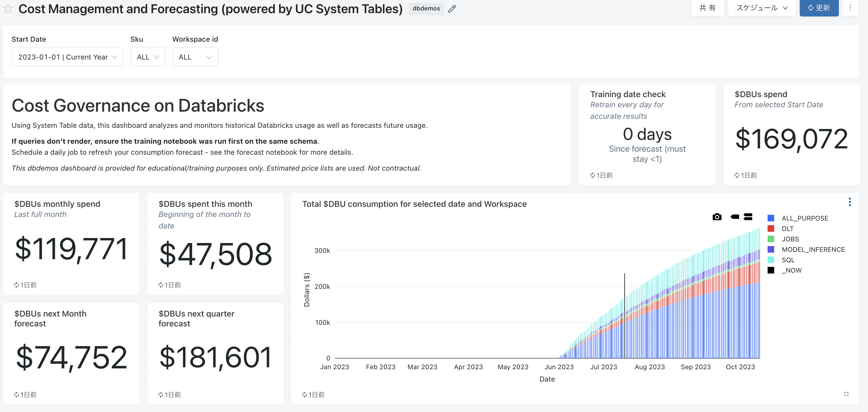Click refresh icon on next Month forecast card
The image size is (868, 412).
(x=16, y=394)
